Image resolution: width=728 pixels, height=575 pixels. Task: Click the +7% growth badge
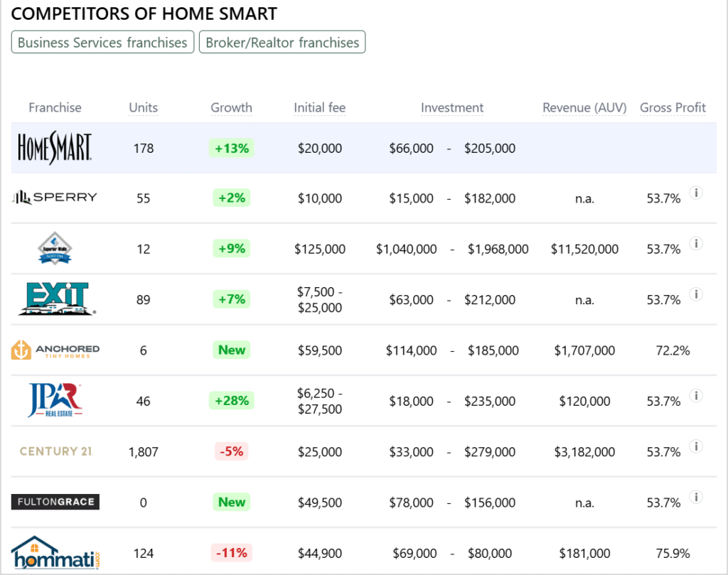231,299
